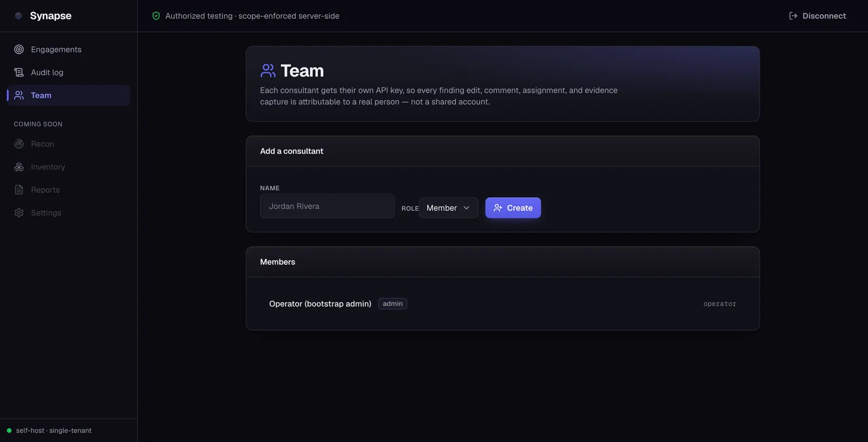
Task: Click the add-user icon on the Create button
Action: (x=497, y=208)
